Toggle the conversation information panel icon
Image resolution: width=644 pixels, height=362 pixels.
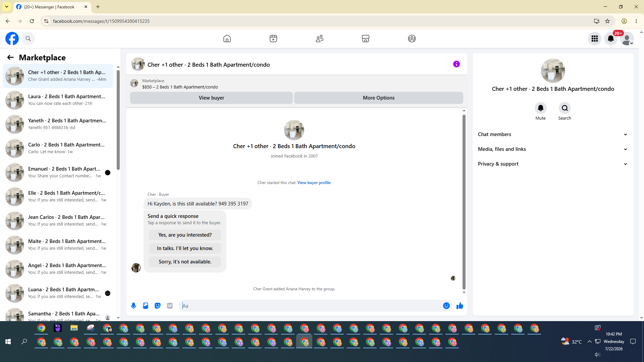[457, 64]
